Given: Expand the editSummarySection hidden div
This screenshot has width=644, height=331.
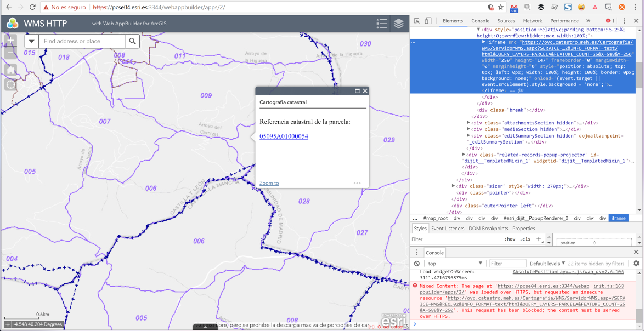Looking at the screenshot, I should point(468,135).
